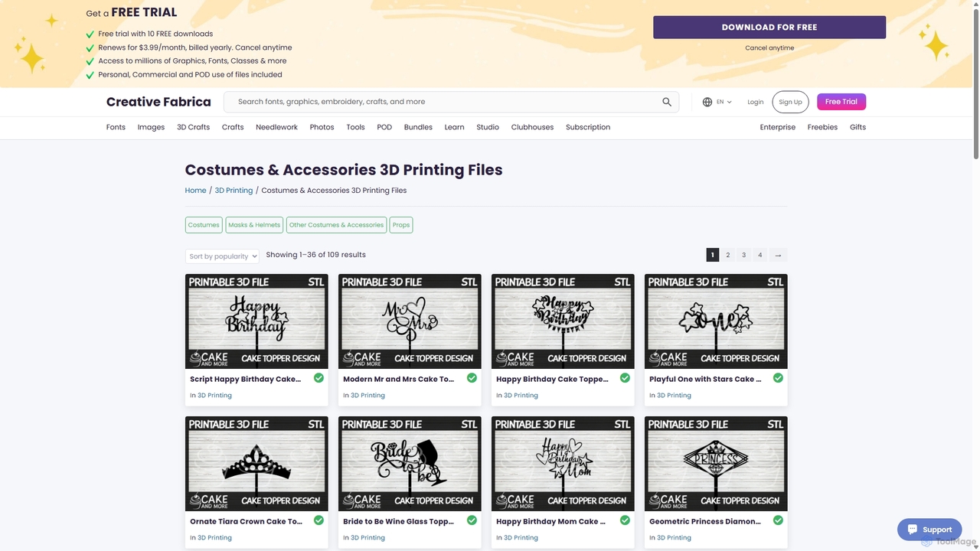Screen dimensions: 980x551
Task: Open Playful One with Stars thumbnail
Action: click(716, 321)
